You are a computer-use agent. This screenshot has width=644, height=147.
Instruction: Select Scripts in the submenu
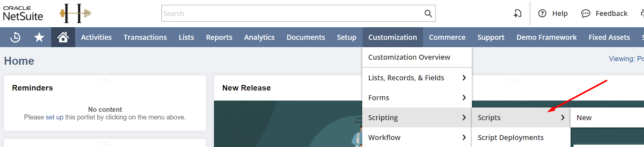(521, 118)
